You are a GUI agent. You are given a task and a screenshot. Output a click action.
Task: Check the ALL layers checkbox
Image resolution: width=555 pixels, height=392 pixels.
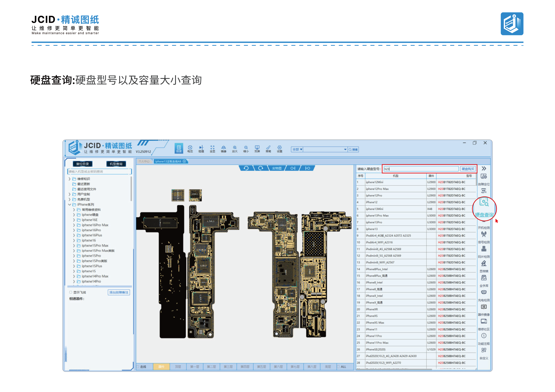(x=338, y=367)
